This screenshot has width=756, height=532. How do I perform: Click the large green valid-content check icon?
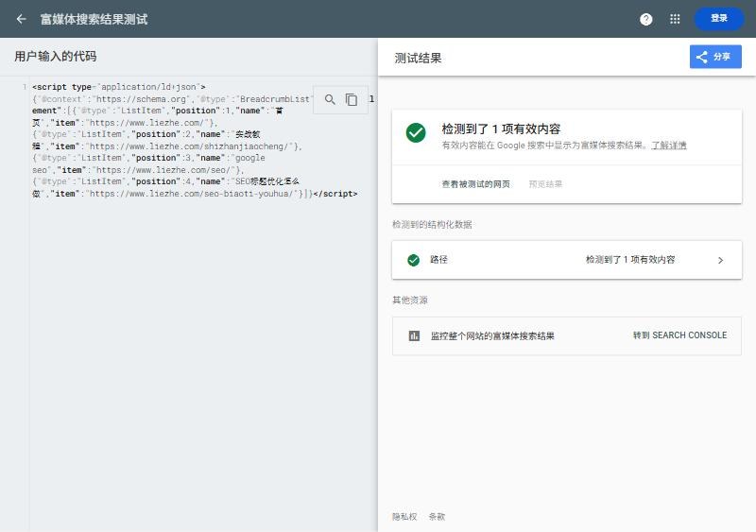pyautogui.click(x=416, y=132)
